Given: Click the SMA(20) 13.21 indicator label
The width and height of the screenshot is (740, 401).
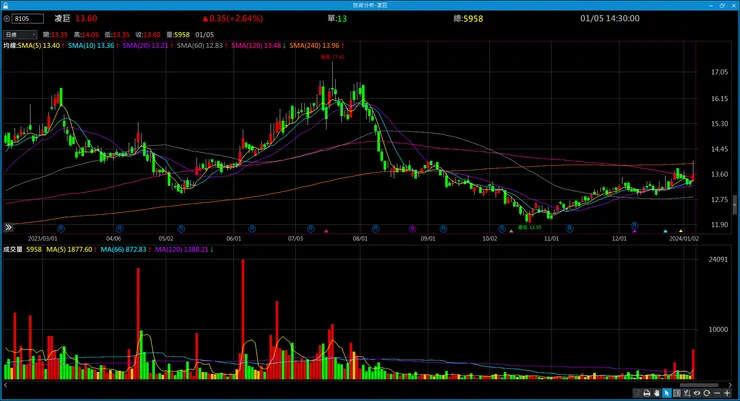Looking at the screenshot, I should 147,45.
